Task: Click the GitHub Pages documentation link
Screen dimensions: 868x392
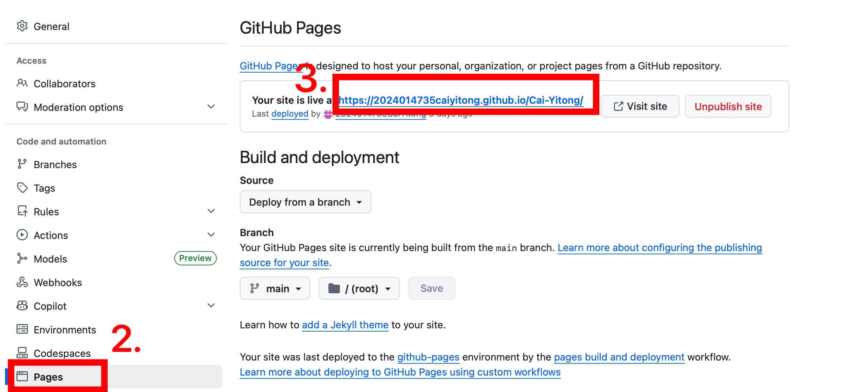Action: point(271,66)
